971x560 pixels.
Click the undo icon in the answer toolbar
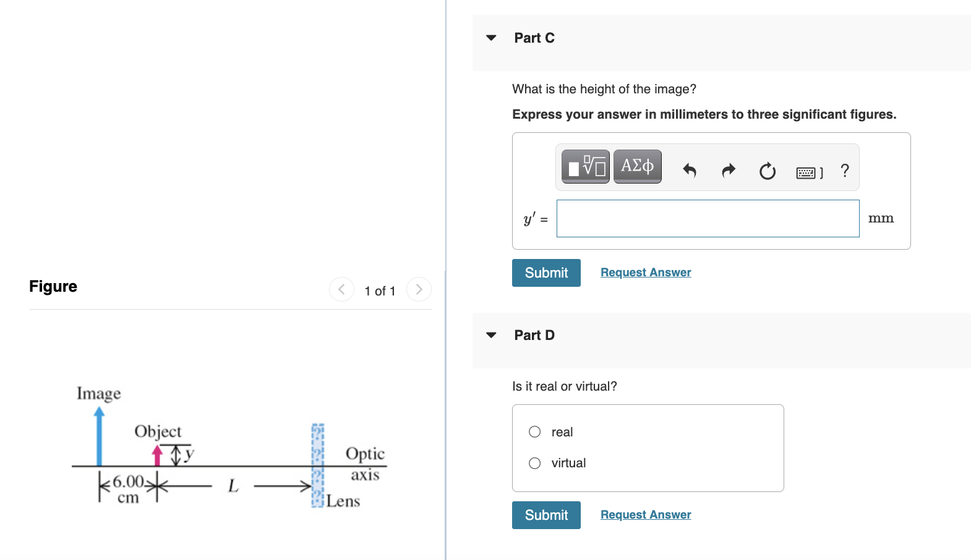(690, 171)
